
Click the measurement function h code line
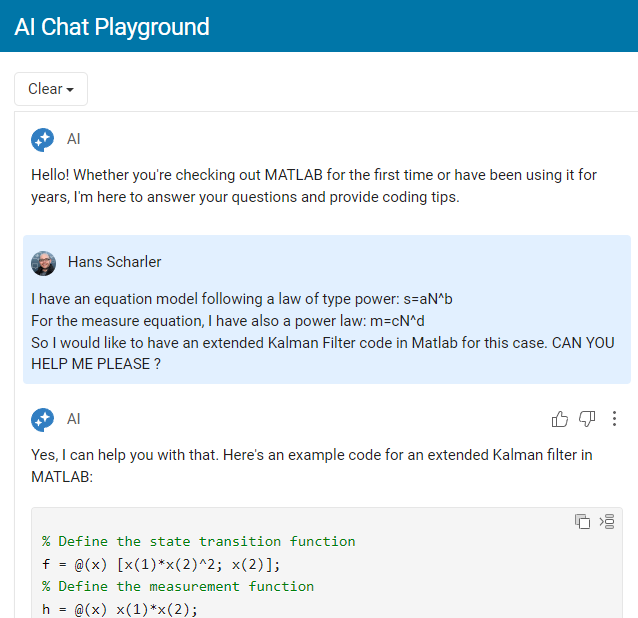(120, 609)
